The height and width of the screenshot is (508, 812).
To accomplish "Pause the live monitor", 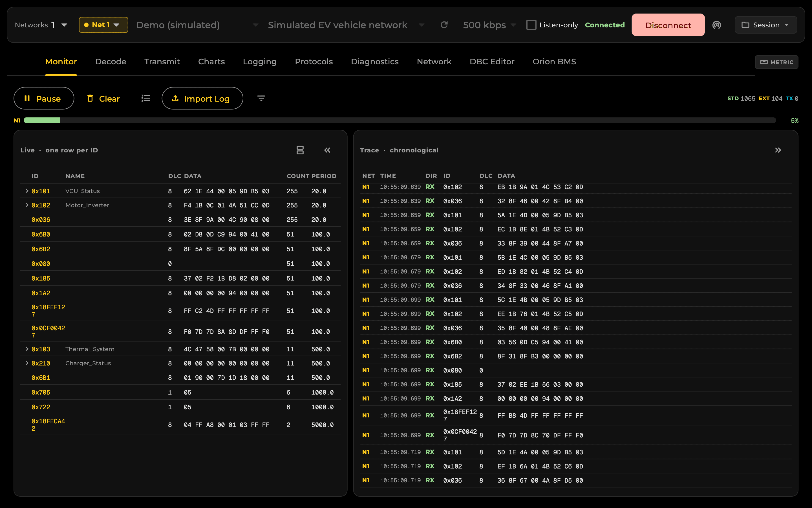I will tap(44, 98).
